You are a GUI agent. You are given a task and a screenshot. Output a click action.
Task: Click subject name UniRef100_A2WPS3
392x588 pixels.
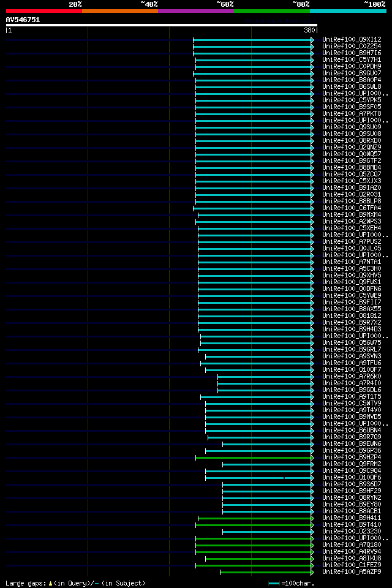(352, 222)
